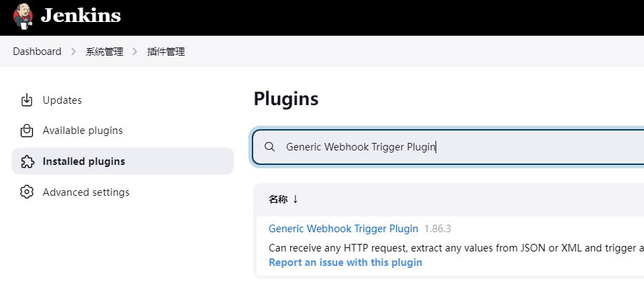Screen dimensions: 644x292
Task: Click the Jenkins title text in header
Action: point(81,16)
